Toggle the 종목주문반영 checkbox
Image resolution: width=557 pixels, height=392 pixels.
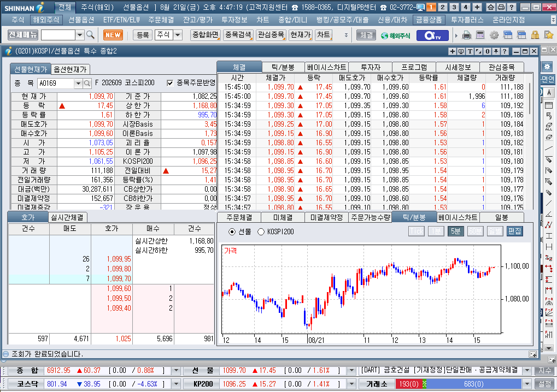tap(170, 83)
